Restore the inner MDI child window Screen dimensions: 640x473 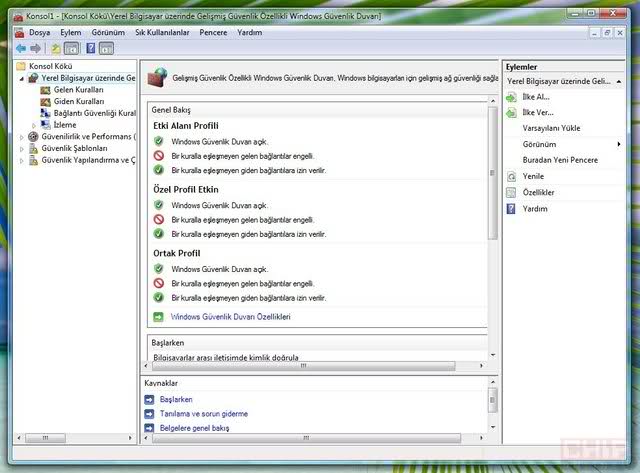coord(607,33)
